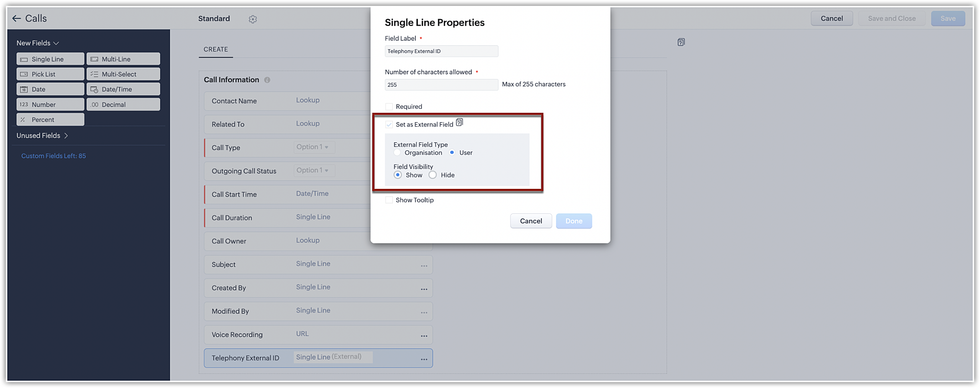Viewport: 980px width, 388px height.
Task: Select the Hide field visibility option
Action: pyautogui.click(x=433, y=175)
